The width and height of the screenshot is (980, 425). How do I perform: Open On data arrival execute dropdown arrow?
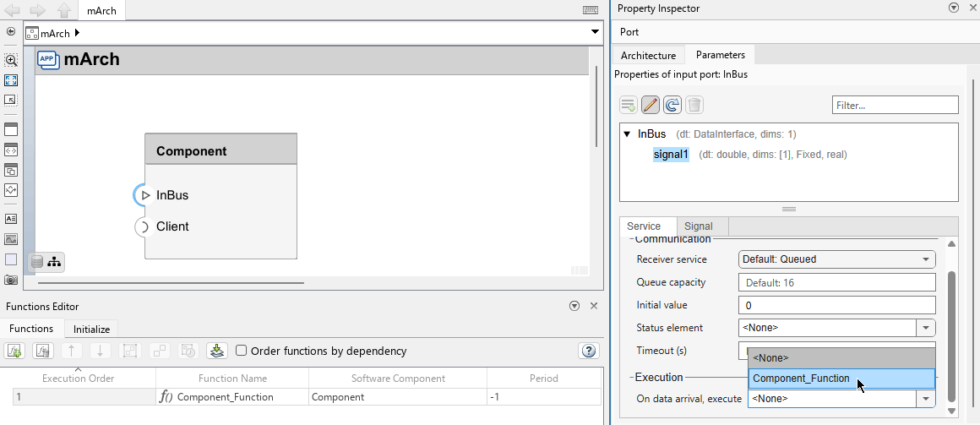(x=926, y=398)
